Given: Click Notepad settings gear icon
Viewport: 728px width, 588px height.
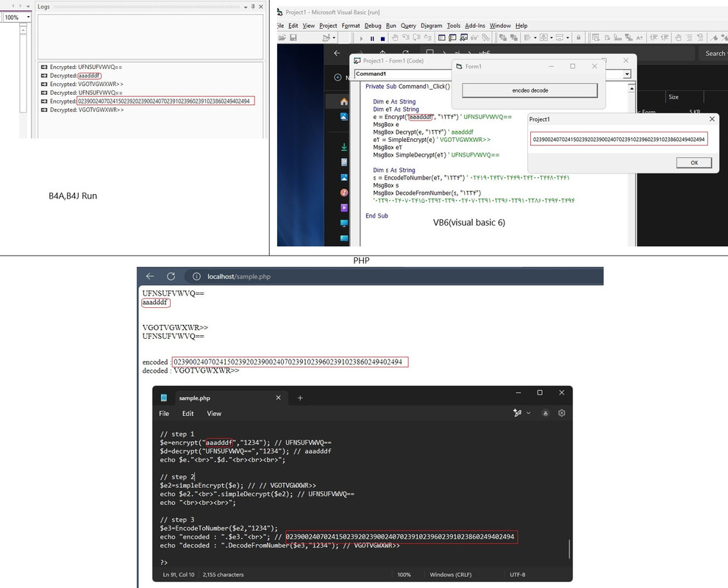Looking at the screenshot, I should point(562,412).
